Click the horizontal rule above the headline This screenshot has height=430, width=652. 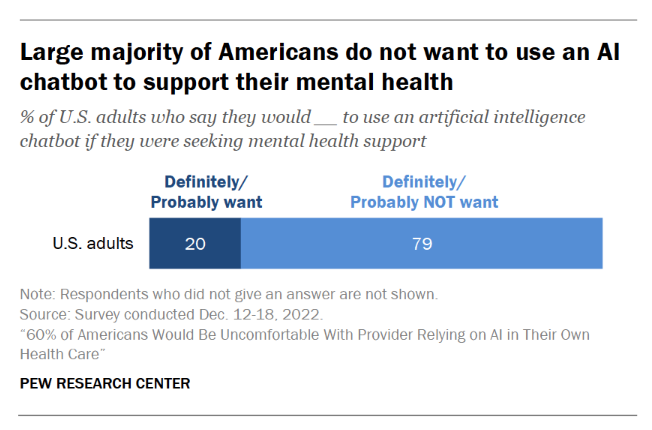[x=326, y=19]
